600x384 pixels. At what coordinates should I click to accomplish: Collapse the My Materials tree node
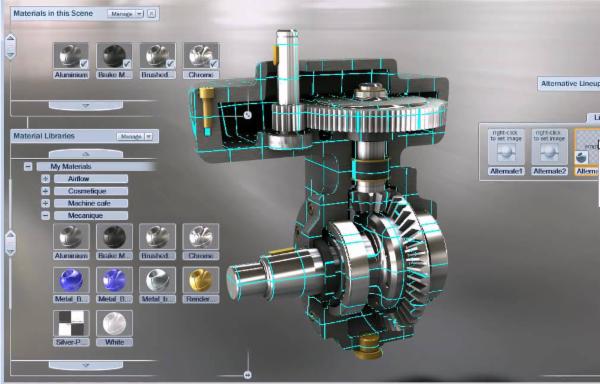[x=28, y=166]
